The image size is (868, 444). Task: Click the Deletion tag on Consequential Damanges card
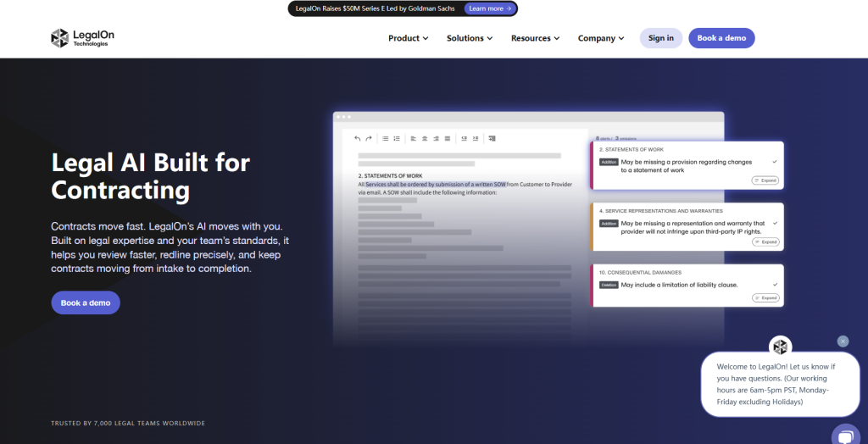click(x=609, y=285)
